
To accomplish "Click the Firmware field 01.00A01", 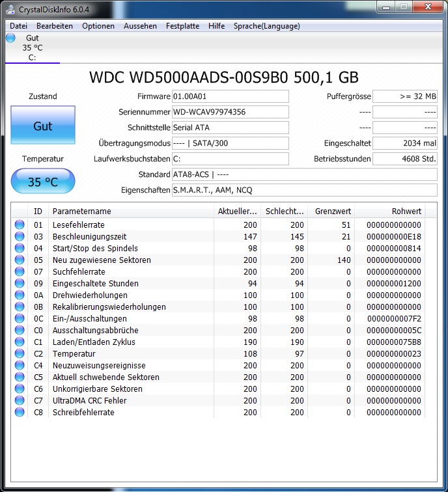I will click(231, 96).
